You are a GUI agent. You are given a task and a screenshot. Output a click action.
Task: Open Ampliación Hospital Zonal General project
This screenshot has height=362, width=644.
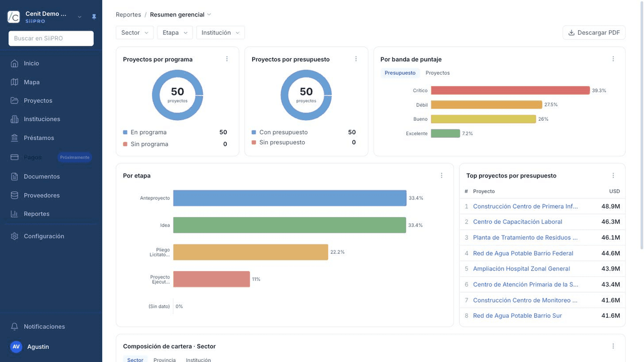point(521,269)
